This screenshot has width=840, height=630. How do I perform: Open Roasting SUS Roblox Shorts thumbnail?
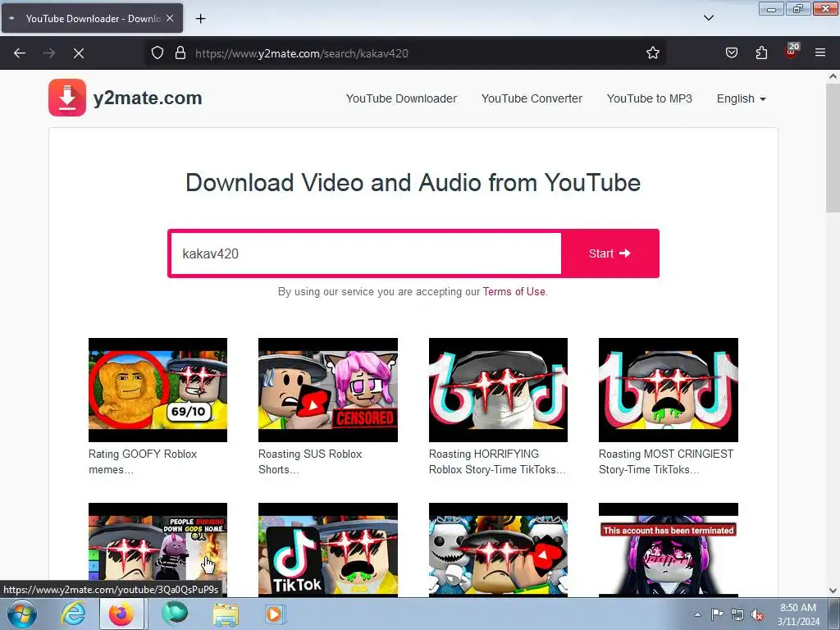328,390
